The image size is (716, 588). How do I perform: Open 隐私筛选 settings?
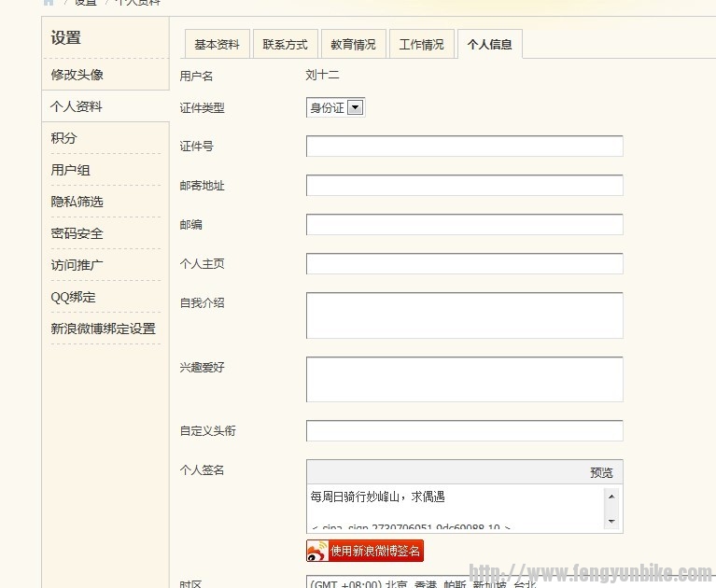pos(77,202)
